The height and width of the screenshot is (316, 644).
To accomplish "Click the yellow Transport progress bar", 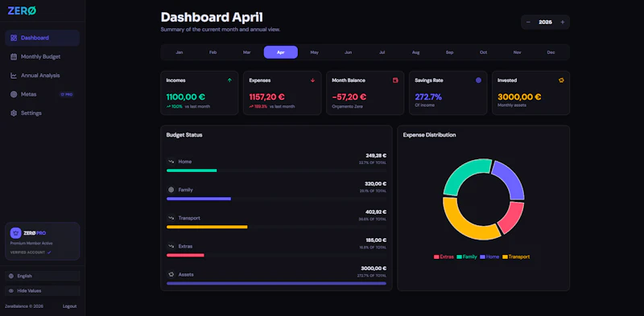I will (207, 227).
